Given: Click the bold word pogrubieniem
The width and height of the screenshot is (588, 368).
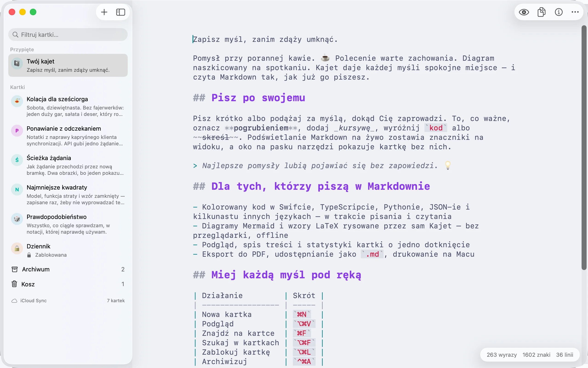Looking at the screenshot, I should 261,128.
